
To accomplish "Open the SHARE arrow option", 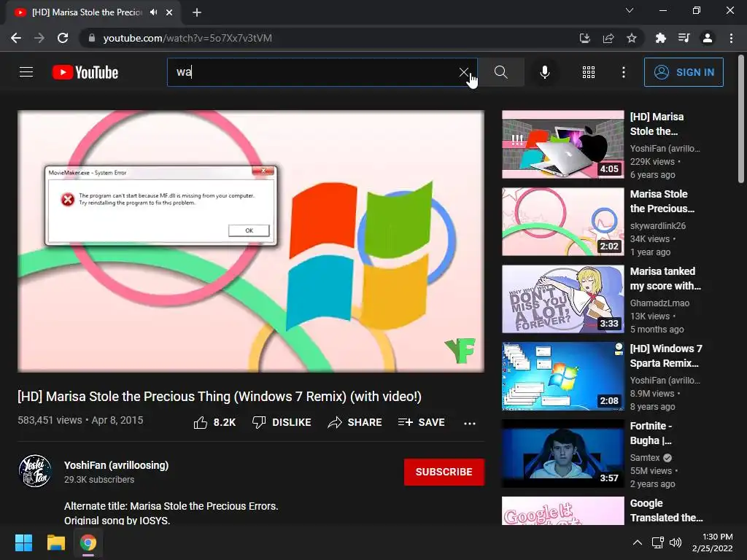I will pyautogui.click(x=355, y=422).
